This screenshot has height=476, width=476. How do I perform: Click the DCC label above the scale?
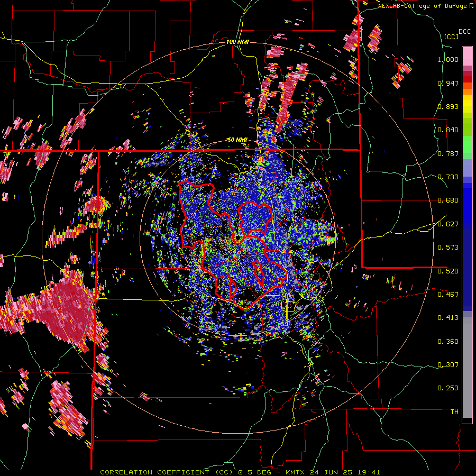[465, 32]
